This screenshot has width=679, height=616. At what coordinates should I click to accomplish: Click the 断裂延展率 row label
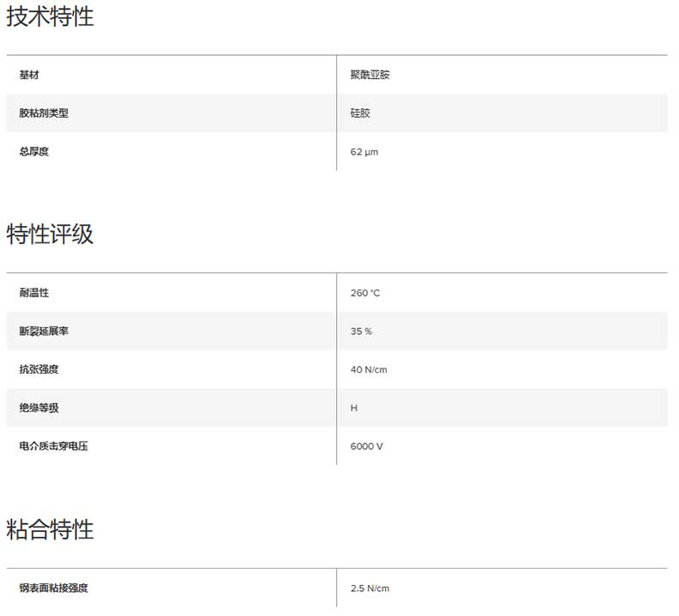[x=44, y=332]
